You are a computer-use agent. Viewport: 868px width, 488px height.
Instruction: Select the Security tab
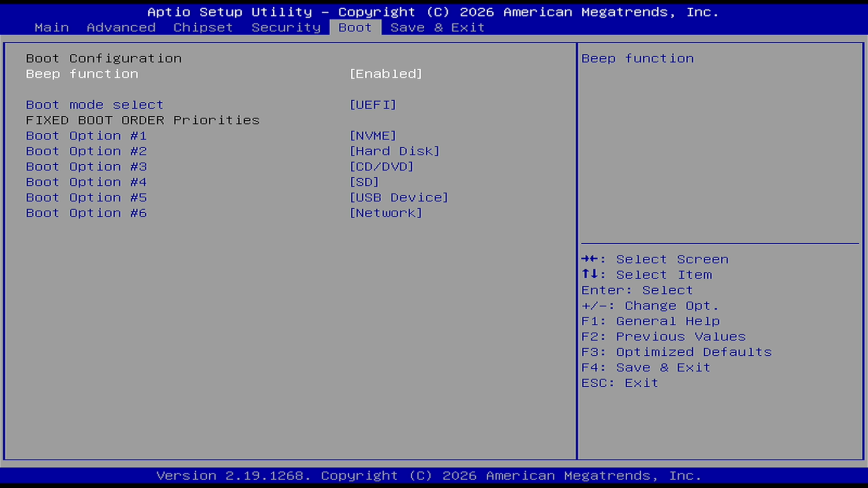[286, 27]
